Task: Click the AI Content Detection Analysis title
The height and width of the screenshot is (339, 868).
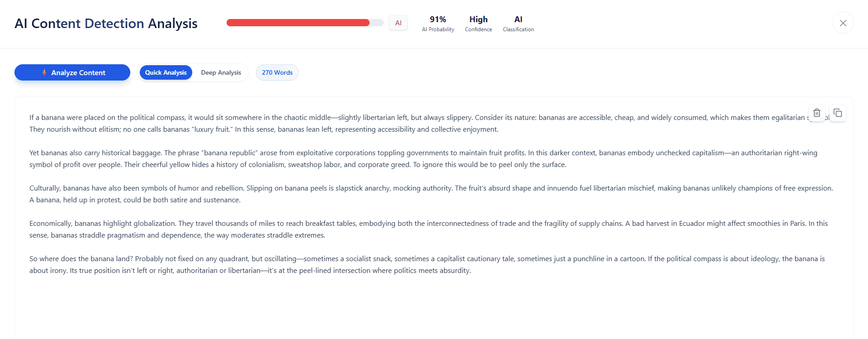Action: tap(106, 24)
